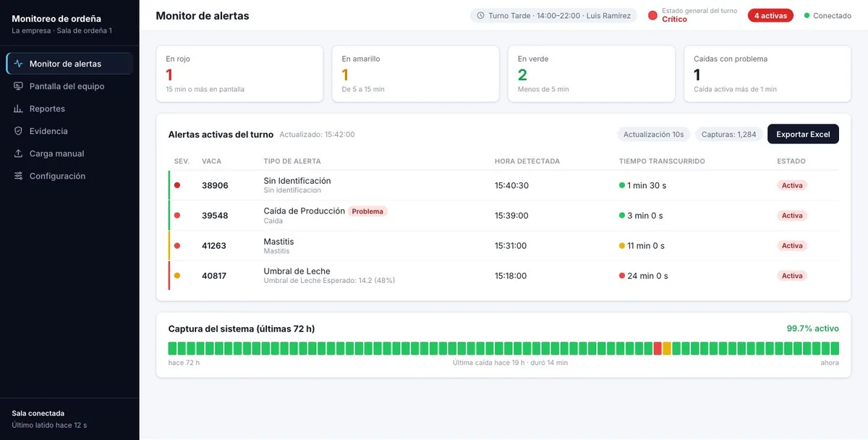
Task: Select the Caídas con problema card
Action: pyautogui.click(x=767, y=74)
